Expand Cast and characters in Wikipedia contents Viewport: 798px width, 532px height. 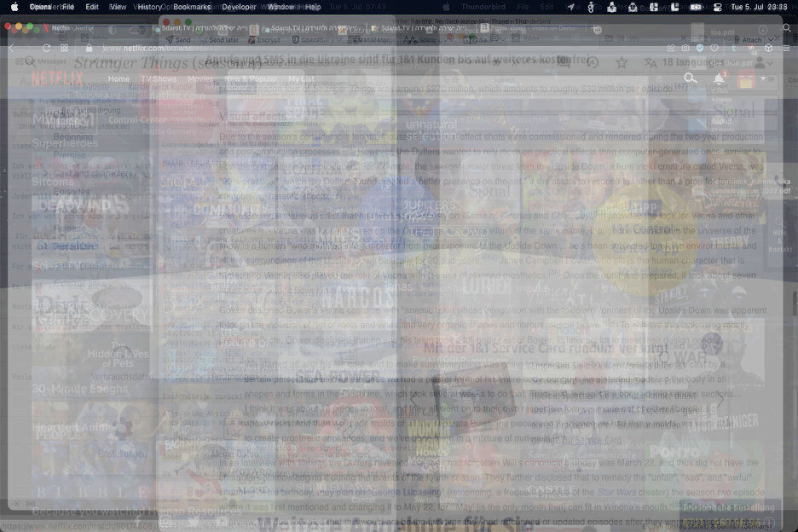[46, 174]
